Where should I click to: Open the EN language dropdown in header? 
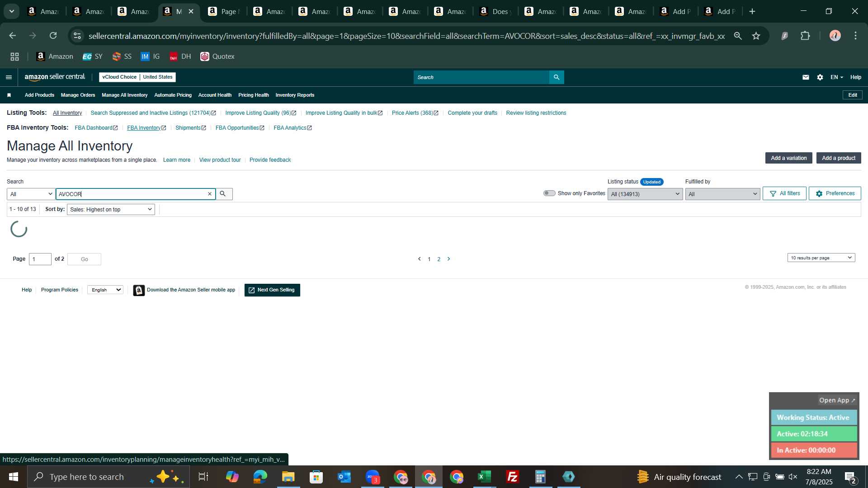point(836,77)
